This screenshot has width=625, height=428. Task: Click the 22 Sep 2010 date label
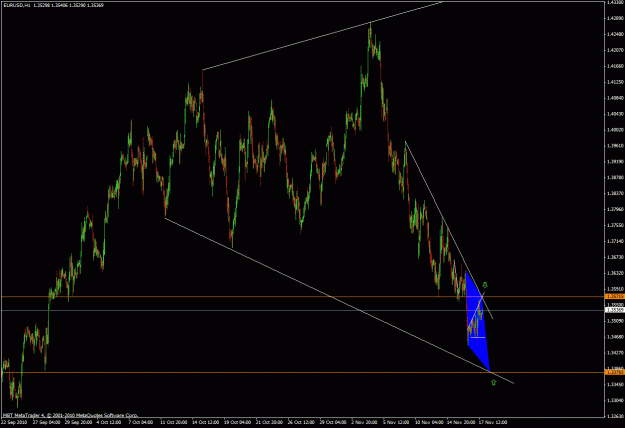[14, 422]
